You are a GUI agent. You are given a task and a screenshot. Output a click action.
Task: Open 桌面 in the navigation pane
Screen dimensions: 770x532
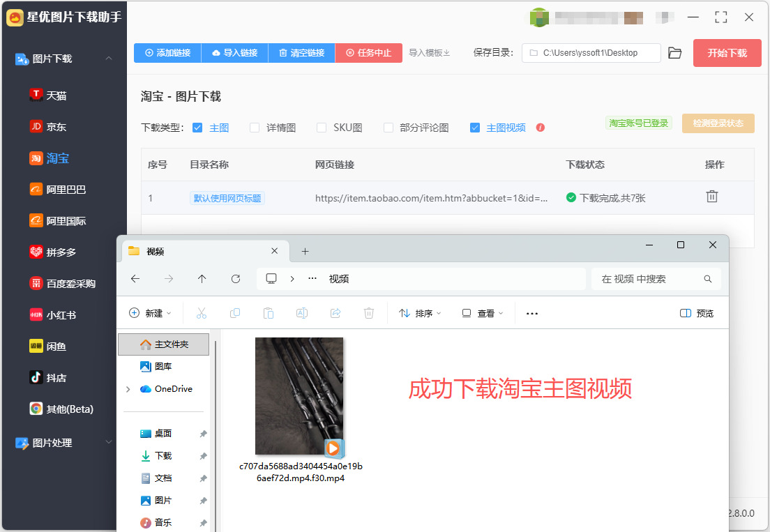(x=156, y=434)
